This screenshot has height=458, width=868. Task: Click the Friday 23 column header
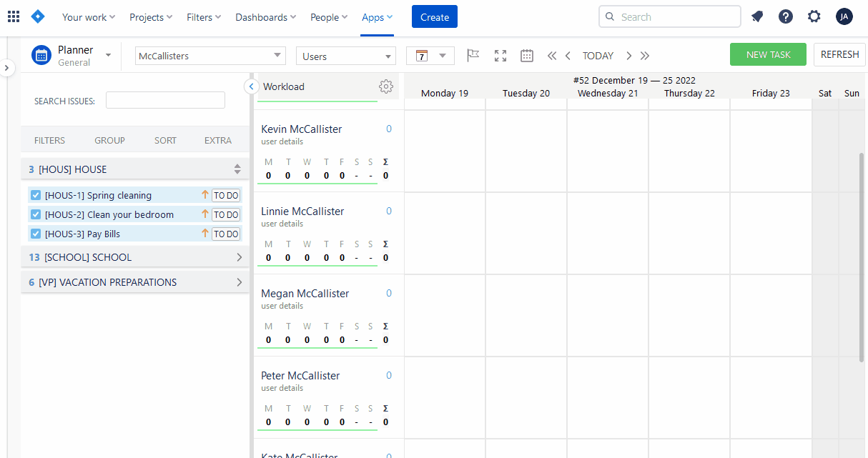tap(771, 93)
